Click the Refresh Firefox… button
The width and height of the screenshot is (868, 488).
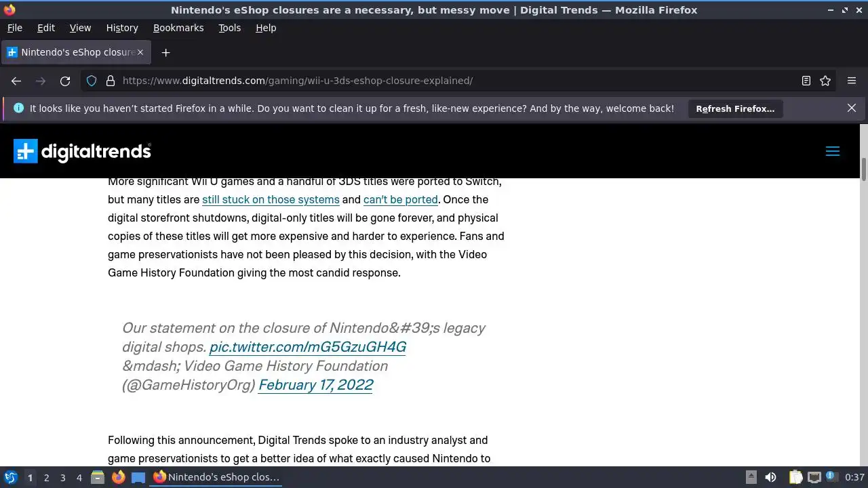pyautogui.click(x=735, y=108)
